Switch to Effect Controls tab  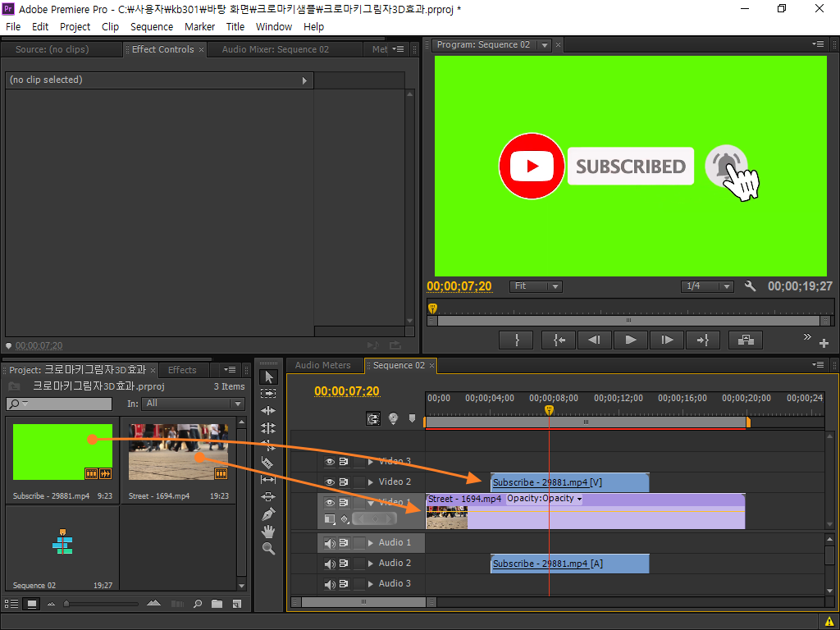(x=163, y=49)
